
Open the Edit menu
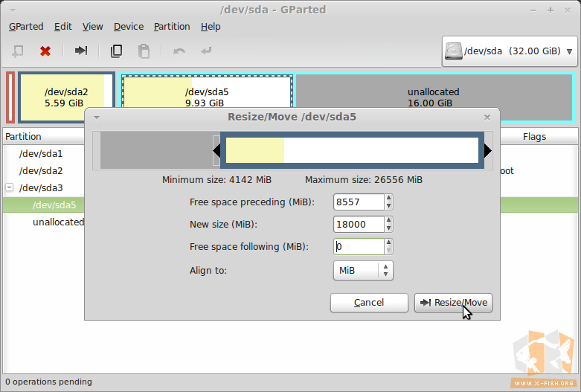[63, 27]
